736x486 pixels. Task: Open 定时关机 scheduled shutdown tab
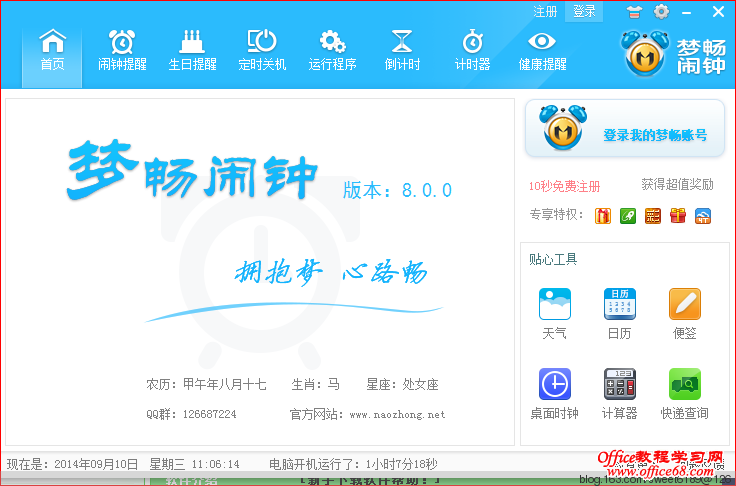tap(262, 51)
